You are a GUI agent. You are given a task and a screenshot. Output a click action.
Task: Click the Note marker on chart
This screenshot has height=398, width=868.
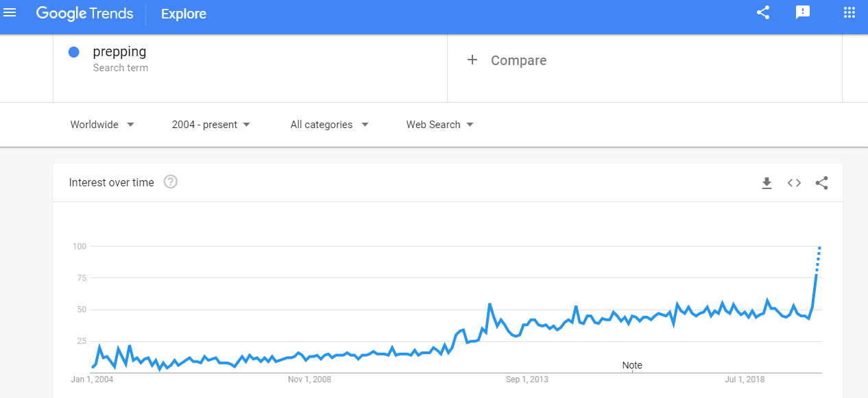tap(632, 365)
